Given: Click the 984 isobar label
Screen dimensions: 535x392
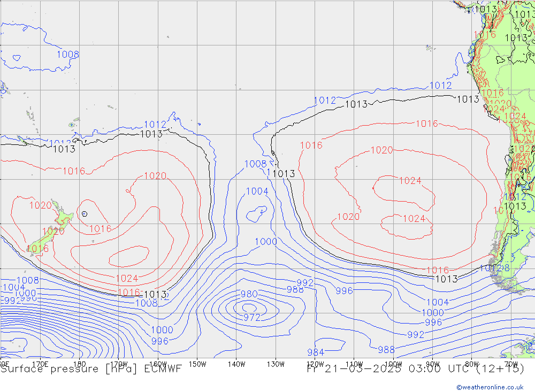Looking at the screenshot, I should click(316, 352).
